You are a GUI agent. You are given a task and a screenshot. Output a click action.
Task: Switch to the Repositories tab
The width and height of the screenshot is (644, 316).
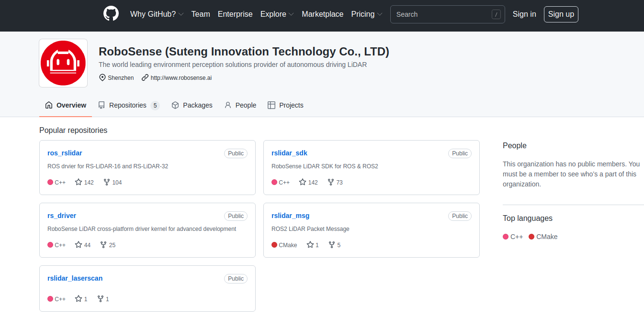click(128, 105)
